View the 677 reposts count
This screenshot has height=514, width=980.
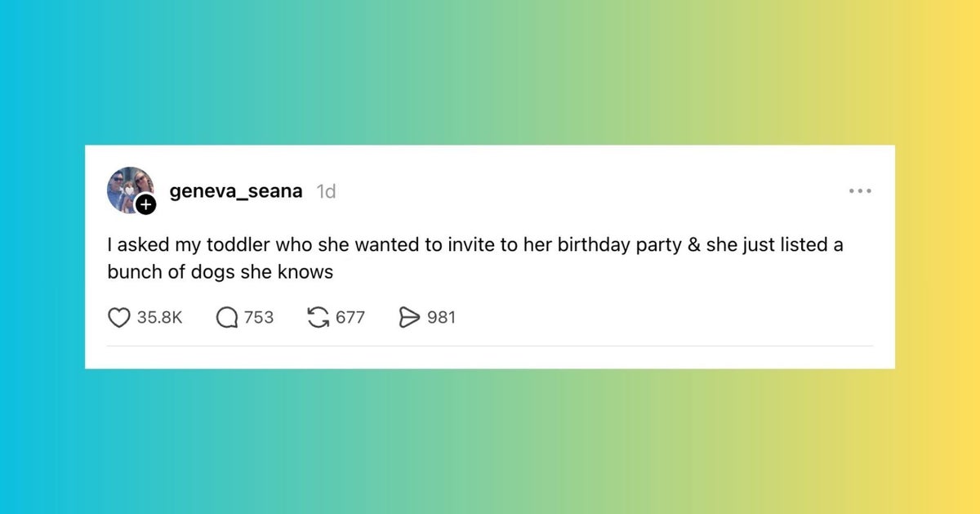tap(350, 317)
